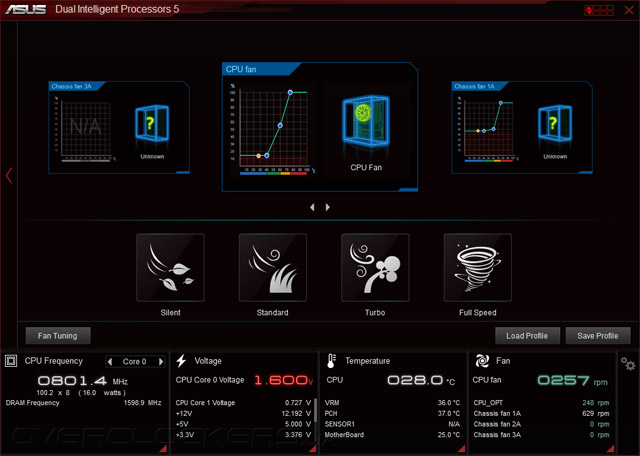
Task: Click the ASUS logo
Action: [x=26, y=9]
